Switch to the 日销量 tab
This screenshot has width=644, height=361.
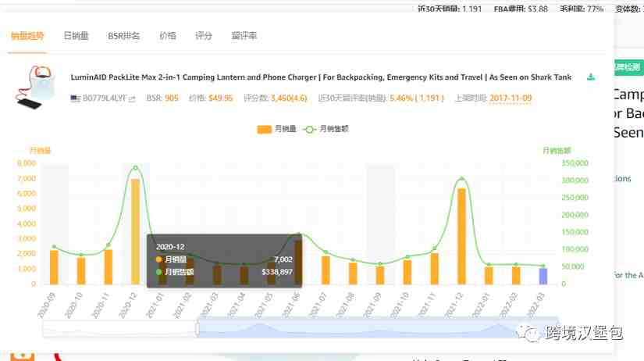(76, 36)
